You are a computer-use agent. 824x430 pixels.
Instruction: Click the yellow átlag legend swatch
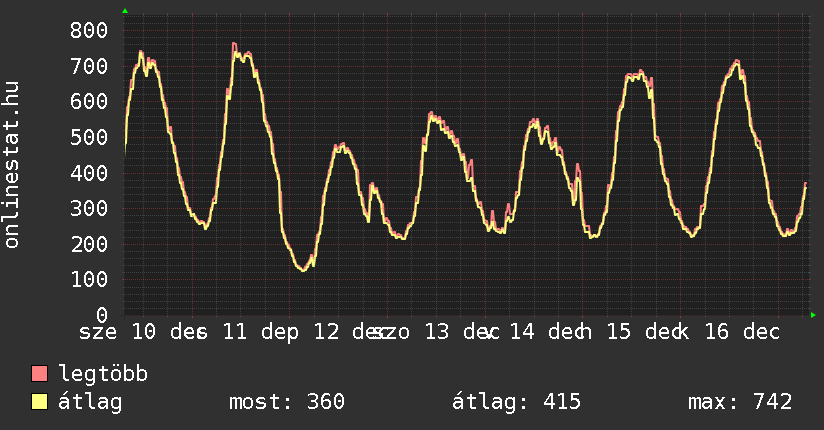[40, 402]
